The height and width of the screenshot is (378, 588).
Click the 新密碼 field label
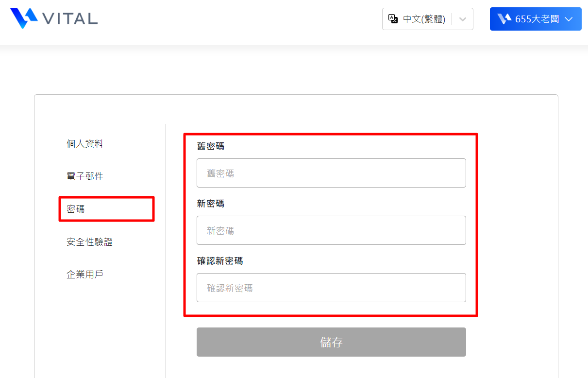(211, 204)
